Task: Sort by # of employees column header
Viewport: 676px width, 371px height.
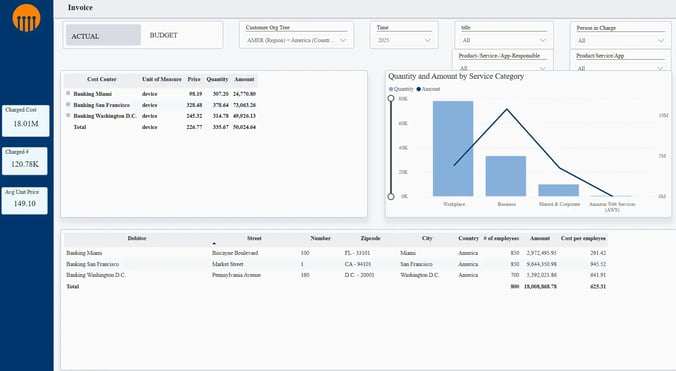Action: click(x=501, y=238)
